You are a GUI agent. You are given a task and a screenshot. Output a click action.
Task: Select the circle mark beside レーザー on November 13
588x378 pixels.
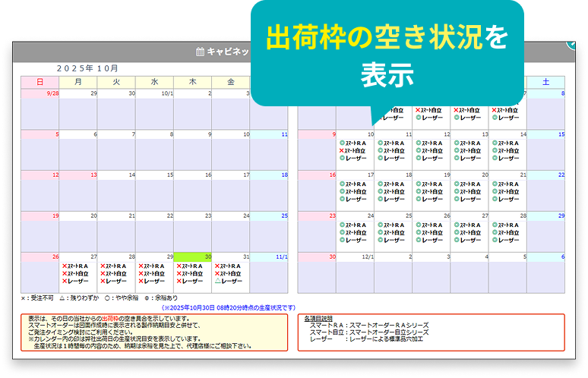(x=457, y=158)
